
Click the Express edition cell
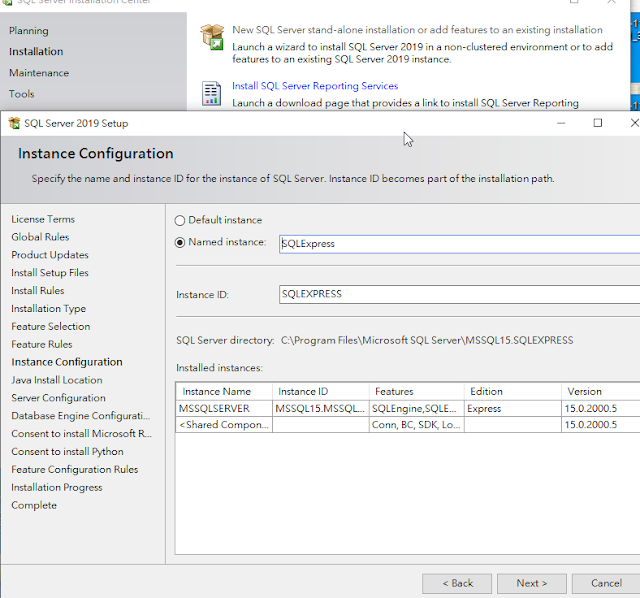point(513,409)
